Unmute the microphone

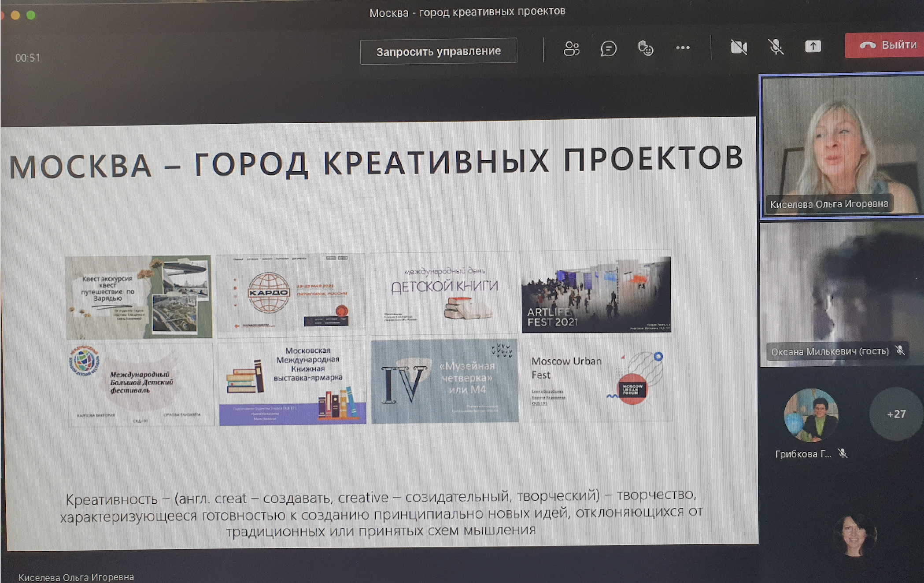[x=776, y=47]
